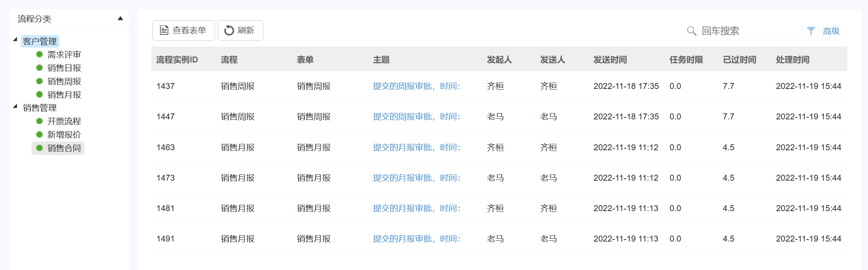Click the green dot beside 销售日报

point(39,68)
